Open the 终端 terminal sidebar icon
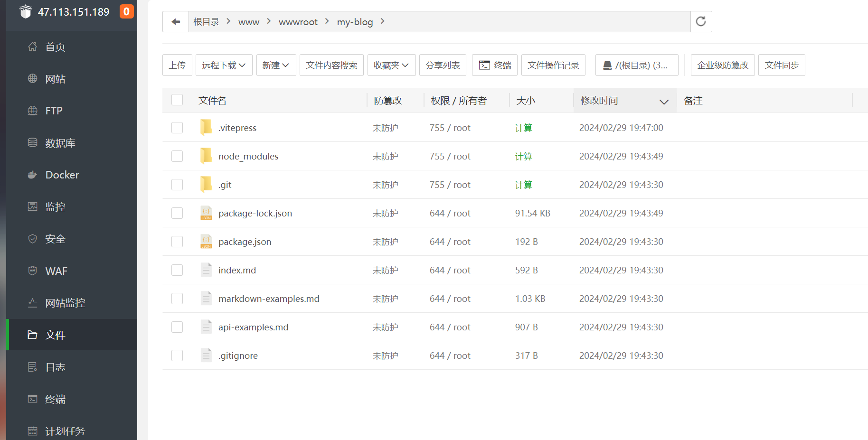Viewport: 868px width, 440px height. pyautogui.click(x=32, y=399)
